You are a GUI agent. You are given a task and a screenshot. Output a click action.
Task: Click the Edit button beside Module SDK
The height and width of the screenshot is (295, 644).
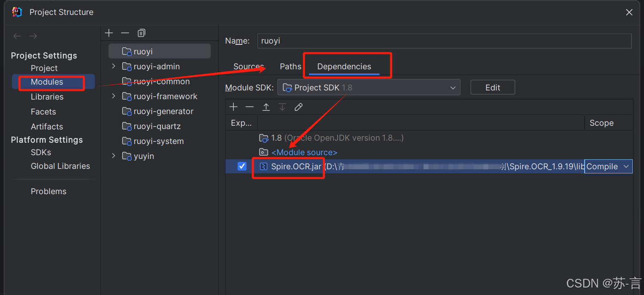(492, 88)
